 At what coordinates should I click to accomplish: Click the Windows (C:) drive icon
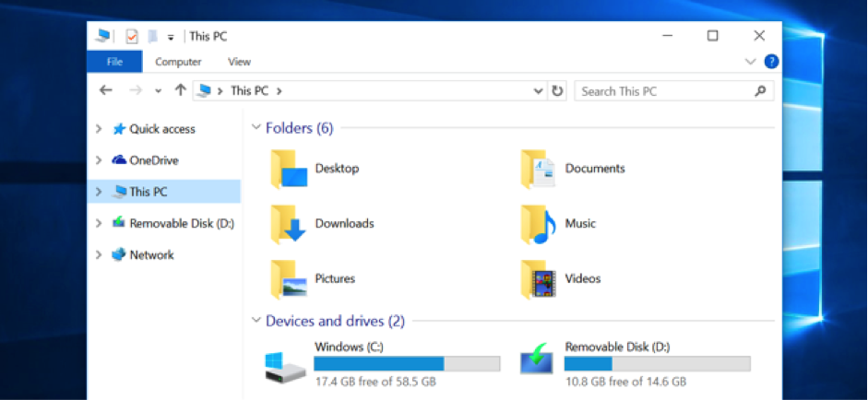point(285,363)
